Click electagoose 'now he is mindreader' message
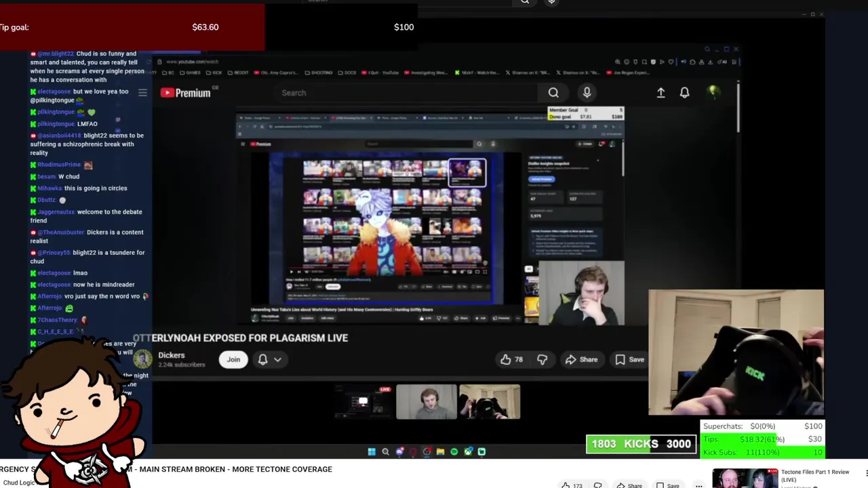Image resolution: width=868 pixels, height=488 pixels. pyautogui.click(x=83, y=285)
